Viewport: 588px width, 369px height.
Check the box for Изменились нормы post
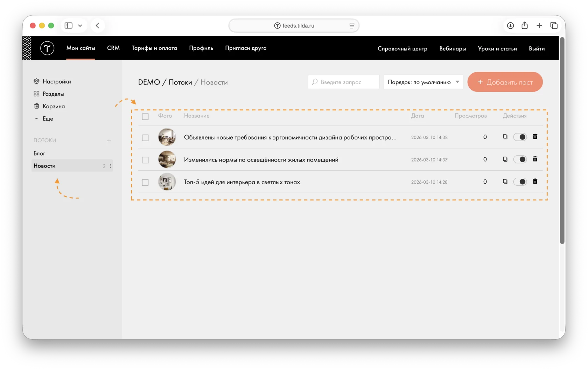tap(145, 160)
